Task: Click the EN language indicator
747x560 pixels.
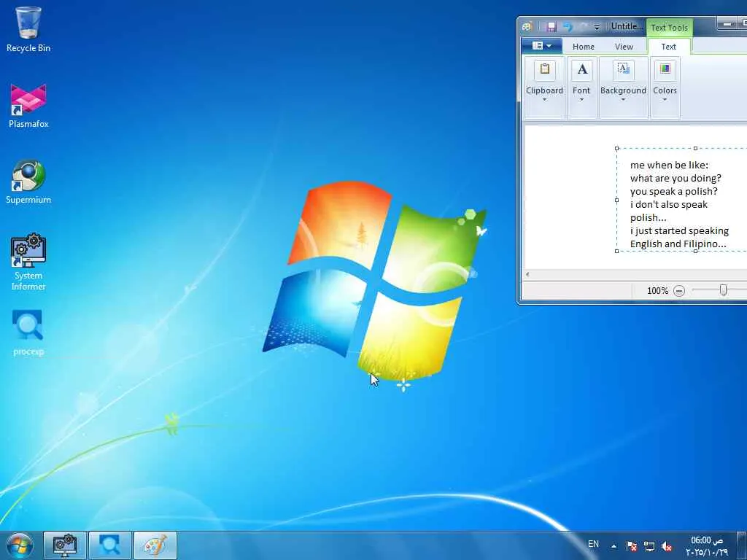Action: pyautogui.click(x=593, y=544)
